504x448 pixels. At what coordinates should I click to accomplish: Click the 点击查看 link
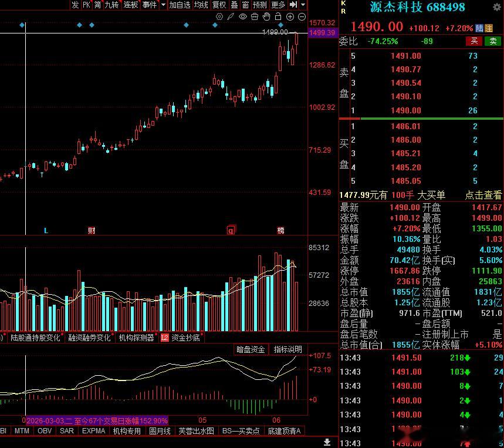(x=483, y=195)
